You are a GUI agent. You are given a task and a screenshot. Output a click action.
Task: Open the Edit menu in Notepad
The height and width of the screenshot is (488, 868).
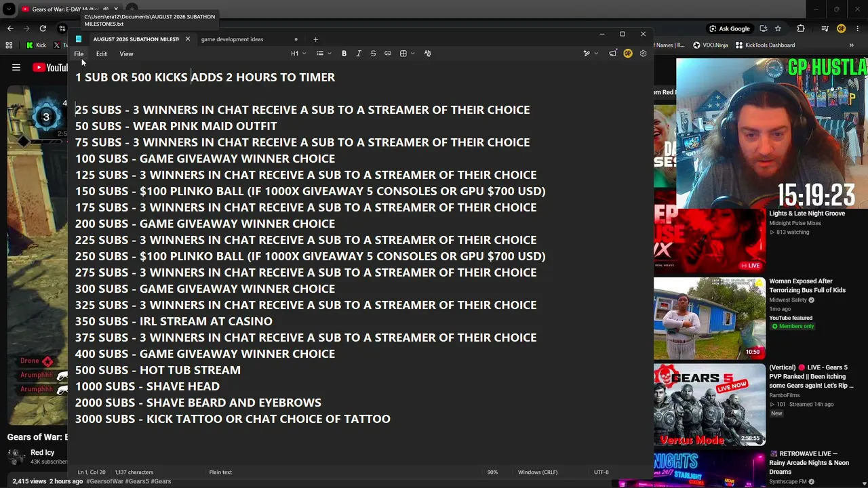point(101,54)
